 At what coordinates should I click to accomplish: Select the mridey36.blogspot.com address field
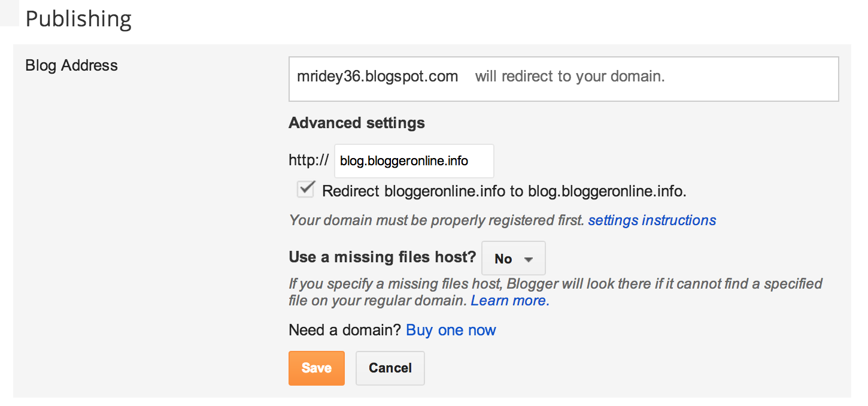[377, 77]
